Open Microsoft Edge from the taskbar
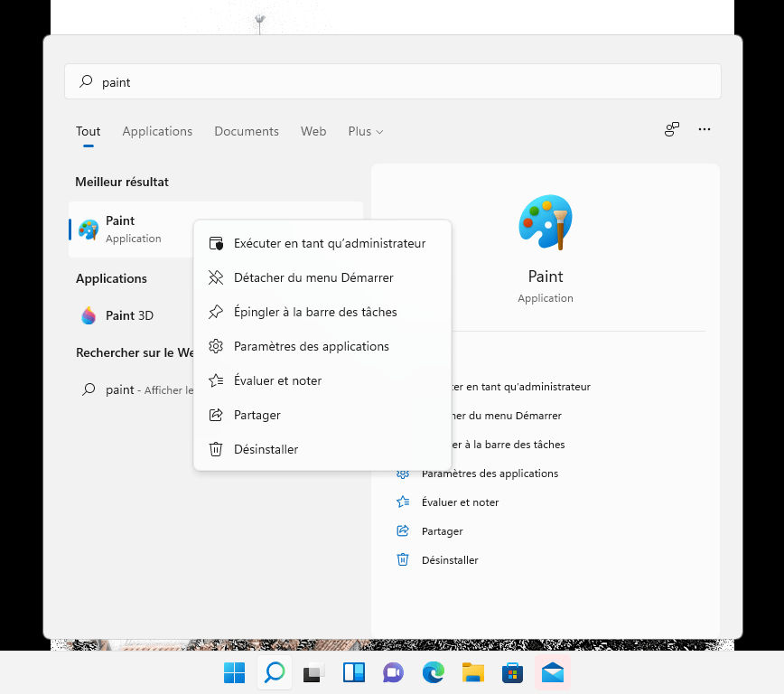Viewport: 784px width, 694px height. 434,672
